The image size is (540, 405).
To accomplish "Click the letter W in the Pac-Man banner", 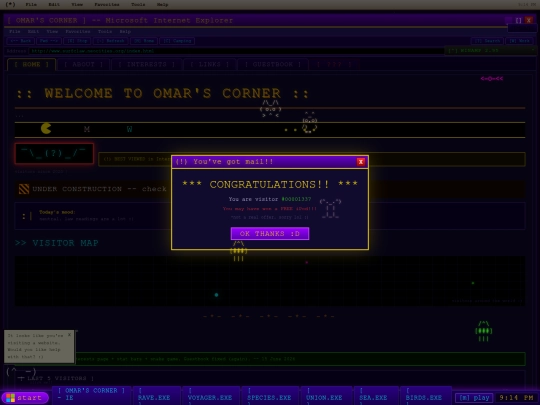I will pyautogui.click(x=129, y=129).
